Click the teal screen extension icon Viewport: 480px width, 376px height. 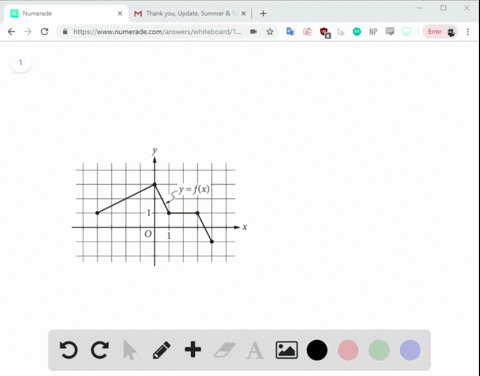tap(406, 32)
